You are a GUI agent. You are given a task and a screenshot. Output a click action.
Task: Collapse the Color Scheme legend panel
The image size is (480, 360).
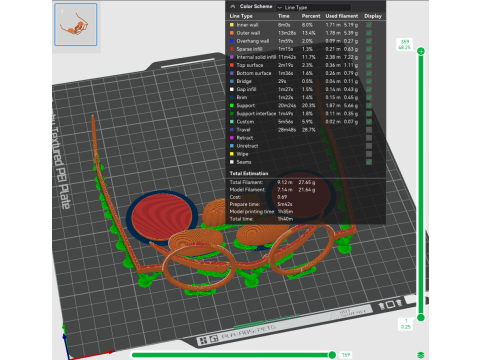[233, 6]
